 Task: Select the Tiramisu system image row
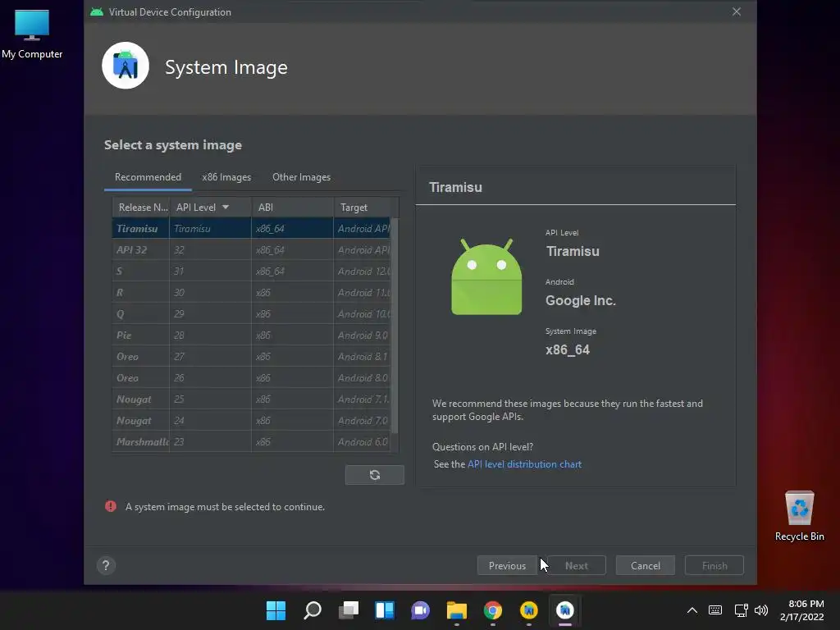(x=251, y=228)
